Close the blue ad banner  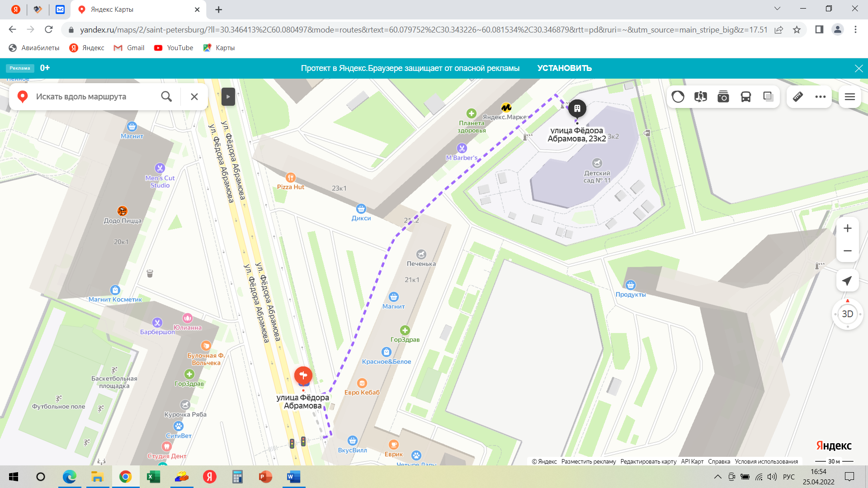click(x=859, y=68)
